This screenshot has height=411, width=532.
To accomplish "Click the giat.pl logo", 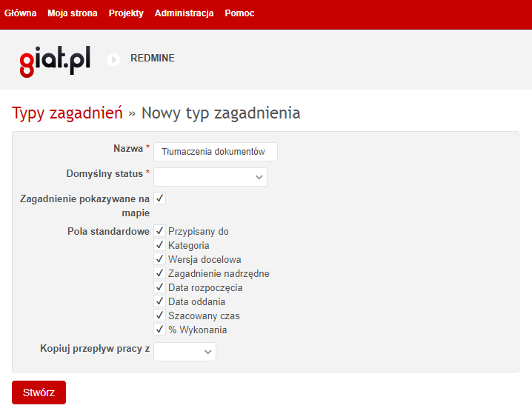I will (x=55, y=61).
